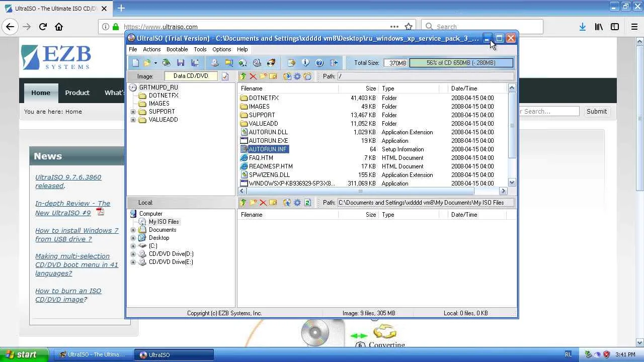Open the Information toolbar icon
The width and height of the screenshot is (644, 362).
click(x=305, y=63)
